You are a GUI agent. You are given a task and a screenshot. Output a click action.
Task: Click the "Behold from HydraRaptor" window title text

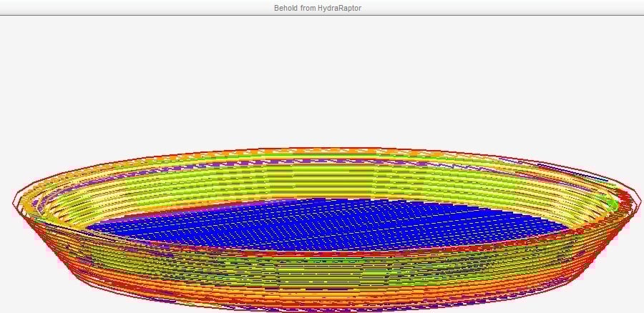point(317,8)
